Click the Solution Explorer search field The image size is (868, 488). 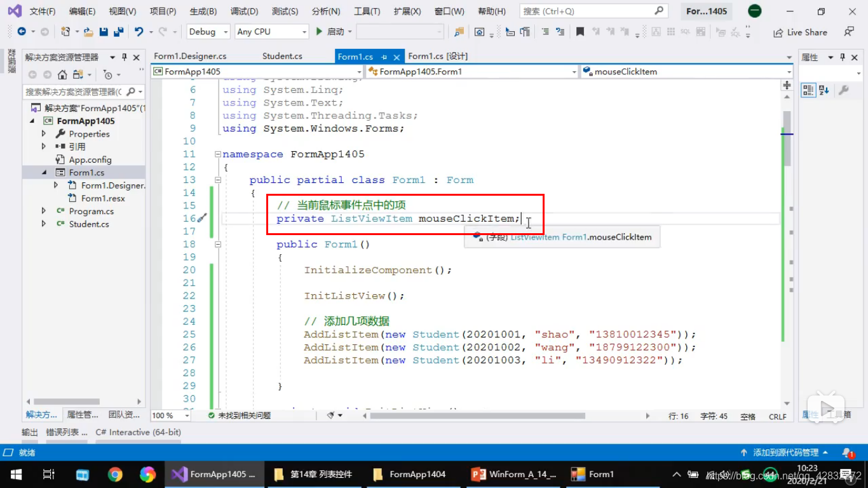(x=83, y=92)
